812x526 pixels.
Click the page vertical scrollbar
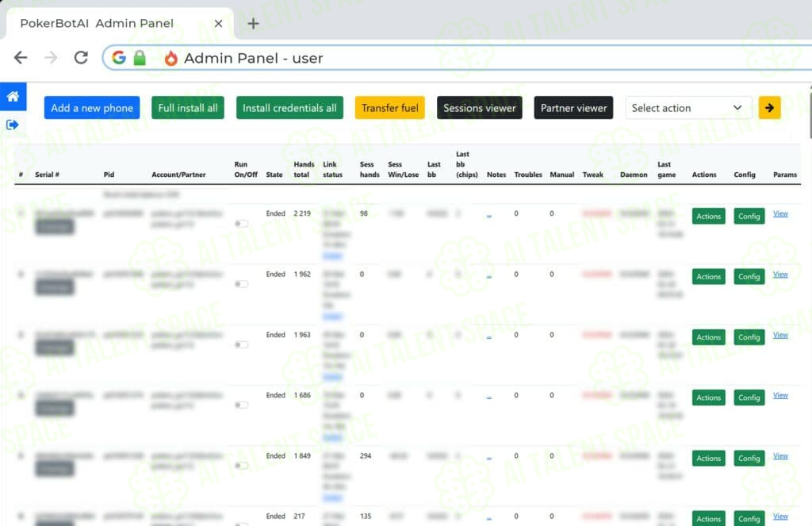[810, 111]
